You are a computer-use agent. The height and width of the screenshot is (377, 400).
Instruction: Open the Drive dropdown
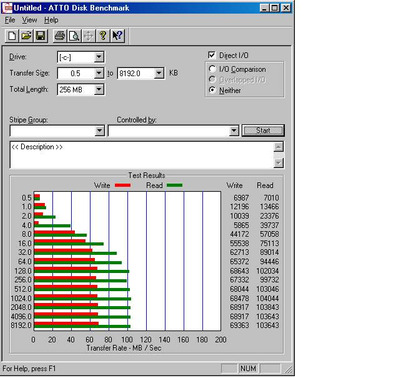point(99,57)
